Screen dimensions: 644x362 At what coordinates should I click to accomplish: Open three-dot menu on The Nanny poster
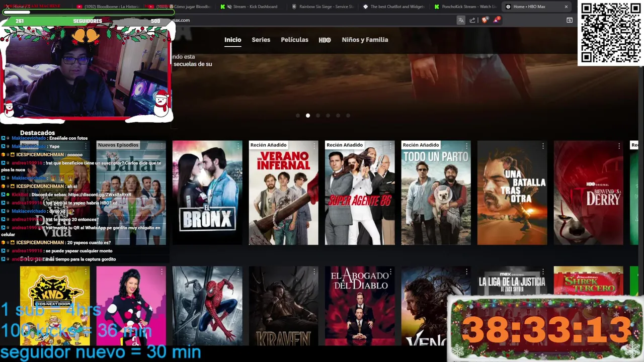click(x=162, y=271)
